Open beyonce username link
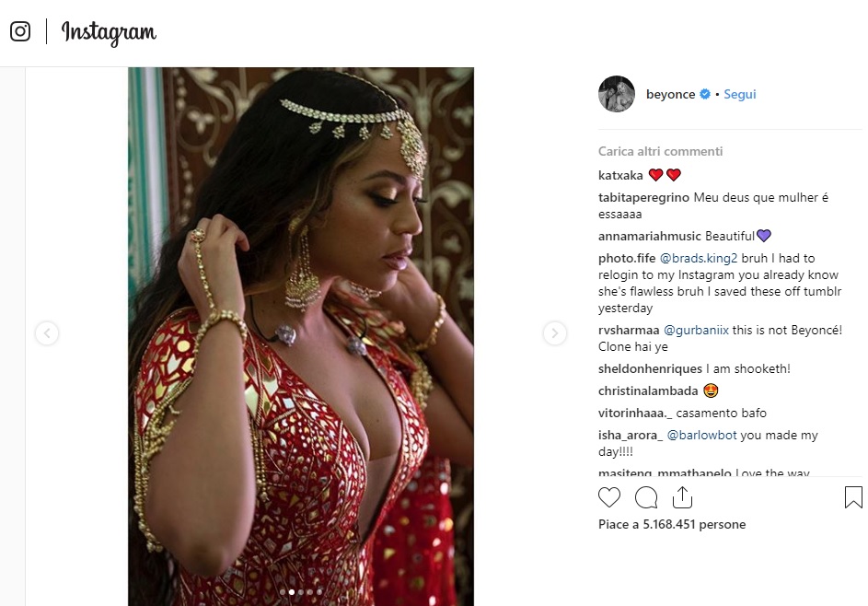The image size is (868, 606). click(x=670, y=94)
